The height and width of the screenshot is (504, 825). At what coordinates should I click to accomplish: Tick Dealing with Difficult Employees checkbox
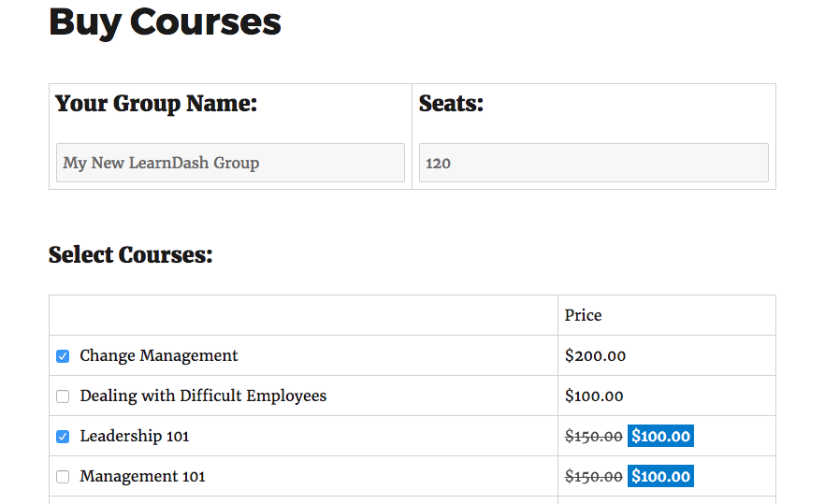click(63, 396)
